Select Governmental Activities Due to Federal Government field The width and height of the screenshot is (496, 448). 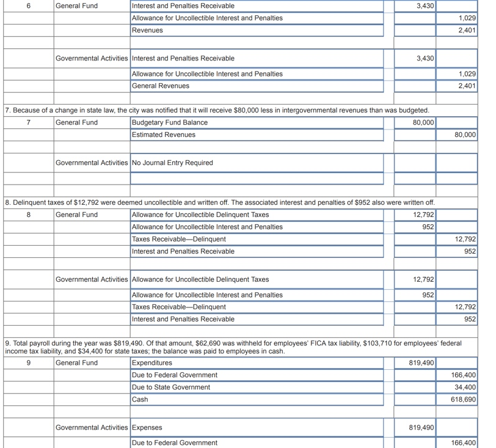pyautogui.click(x=257, y=442)
